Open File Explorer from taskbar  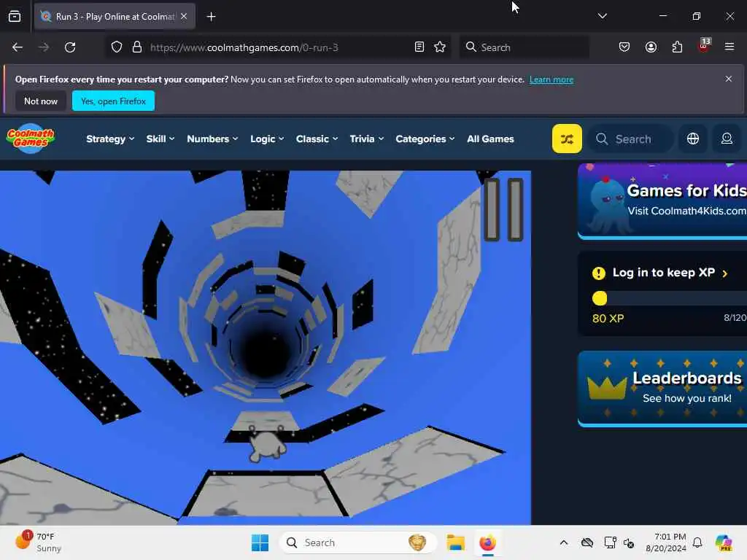coord(455,542)
